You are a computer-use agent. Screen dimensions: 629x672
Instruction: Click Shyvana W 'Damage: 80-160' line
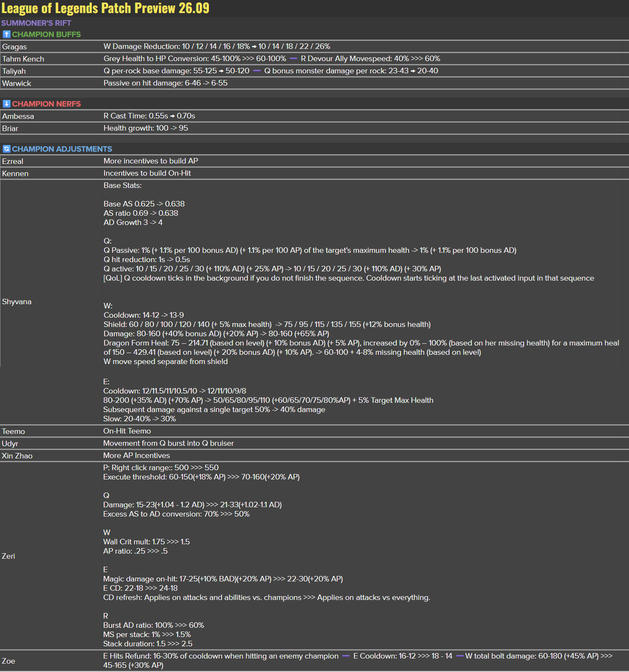[216, 334]
